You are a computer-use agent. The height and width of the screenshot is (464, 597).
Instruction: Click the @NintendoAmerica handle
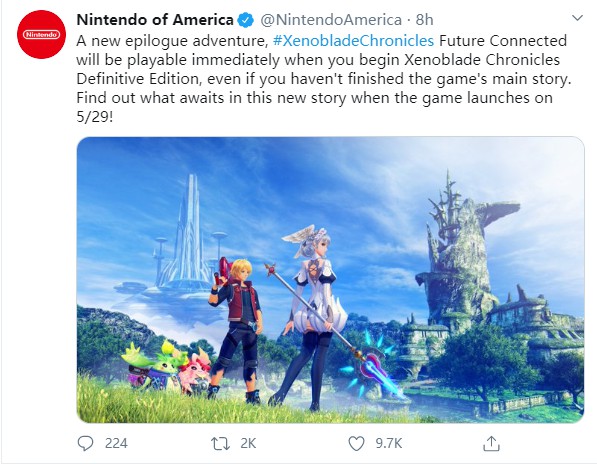pyautogui.click(x=331, y=20)
